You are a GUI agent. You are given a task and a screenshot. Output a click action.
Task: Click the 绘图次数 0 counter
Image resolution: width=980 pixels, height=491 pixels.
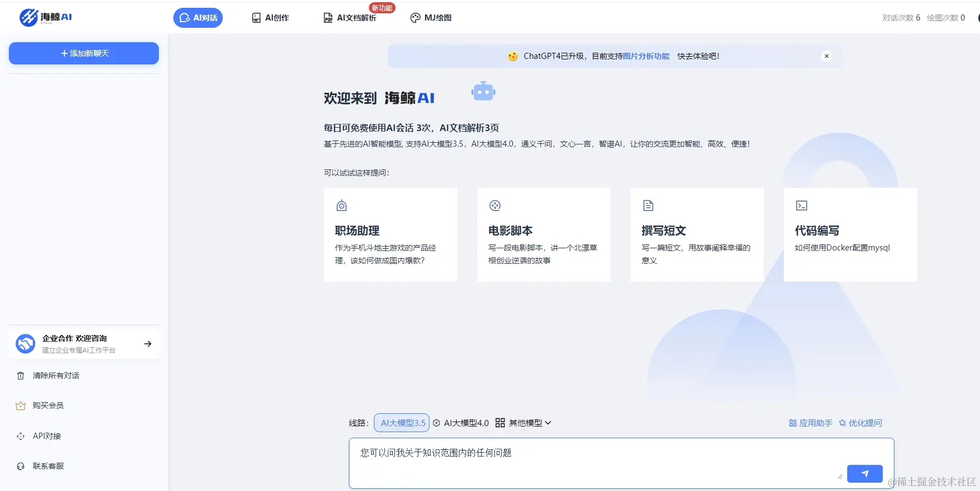(x=946, y=18)
